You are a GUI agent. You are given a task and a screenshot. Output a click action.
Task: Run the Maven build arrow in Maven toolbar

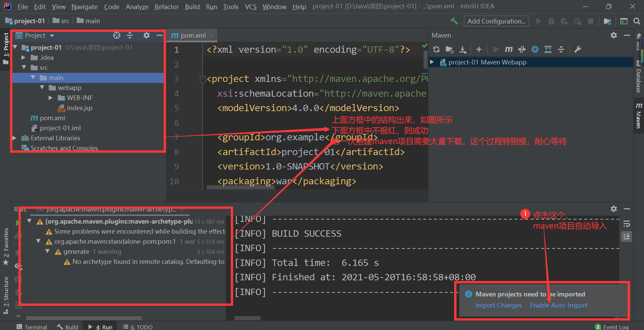pos(496,49)
